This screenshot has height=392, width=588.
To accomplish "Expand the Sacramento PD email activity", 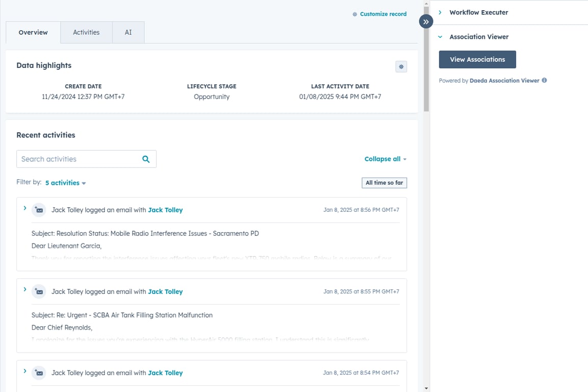I will 24,208.
